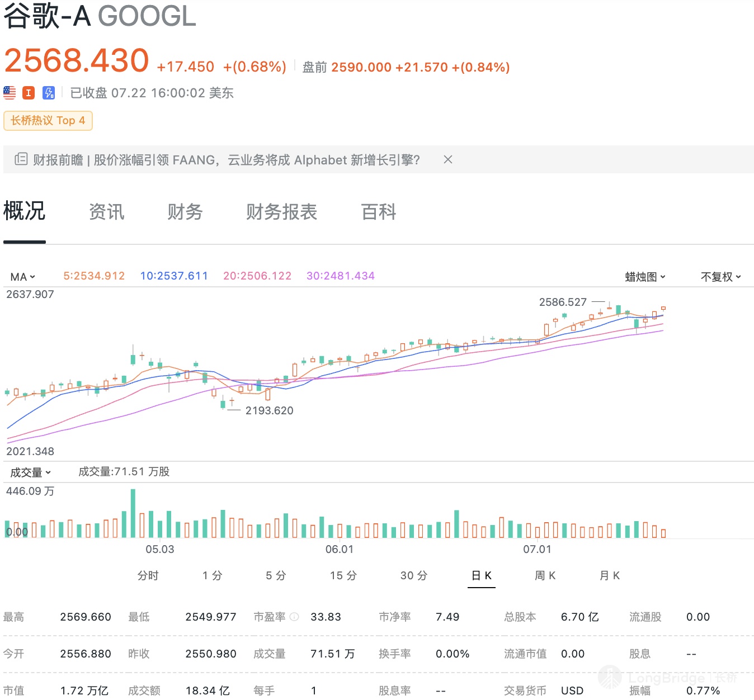Select the 分时 chart period
This screenshot has height=700, width=754.
pos(148,575)
